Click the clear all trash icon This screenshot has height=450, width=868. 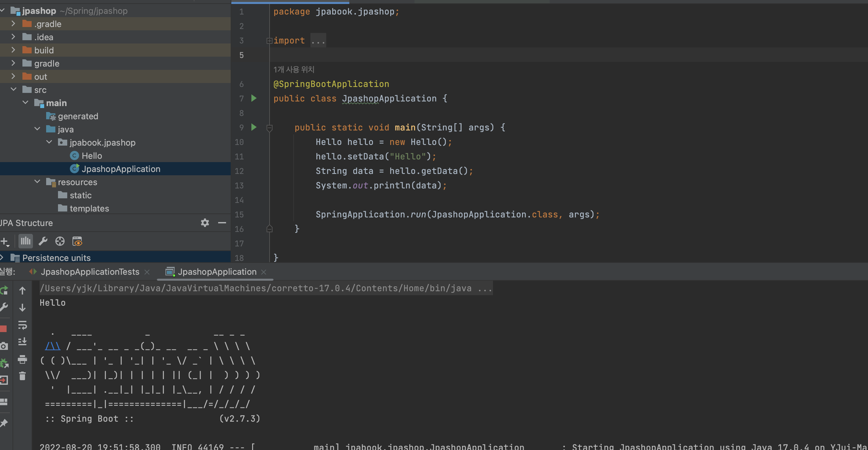(22, 376)
